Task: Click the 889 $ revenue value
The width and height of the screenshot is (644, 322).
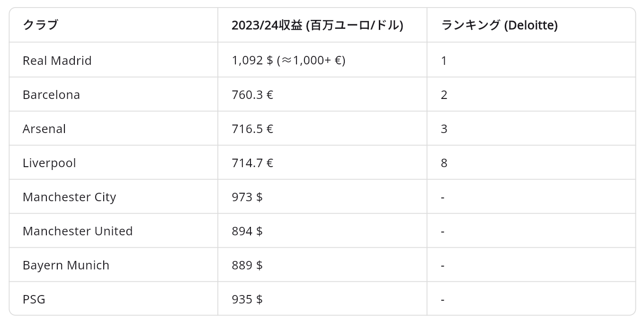Action: 247,265
